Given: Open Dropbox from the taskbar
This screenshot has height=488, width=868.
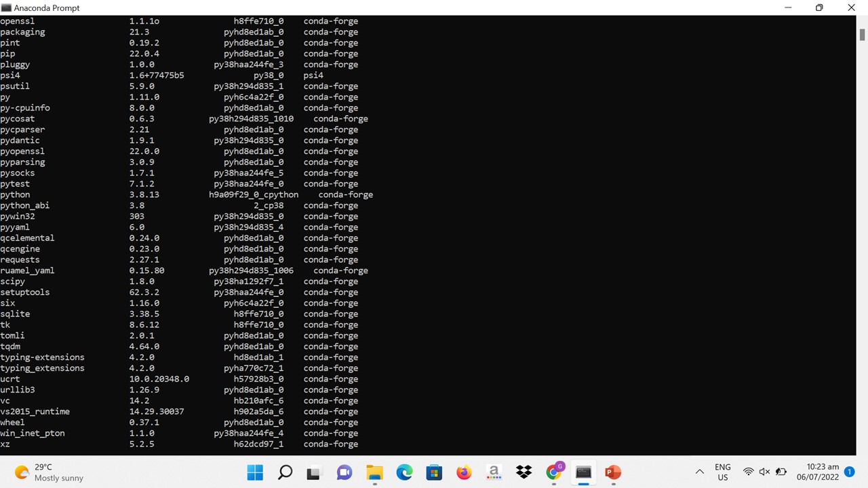Looking at the screenshot, I should pos(524,472).
